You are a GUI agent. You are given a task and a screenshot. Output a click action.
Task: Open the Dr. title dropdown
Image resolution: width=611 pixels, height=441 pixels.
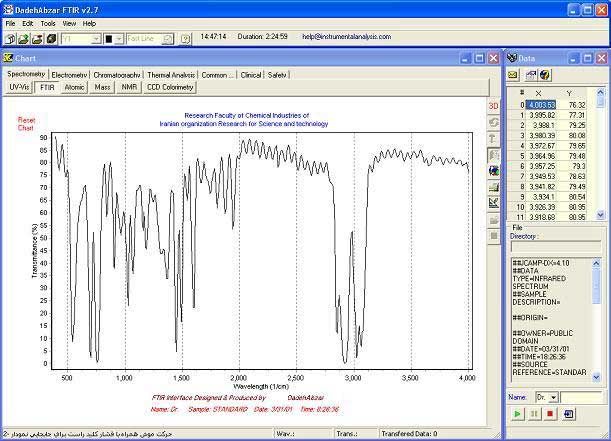tap(554, 398)
